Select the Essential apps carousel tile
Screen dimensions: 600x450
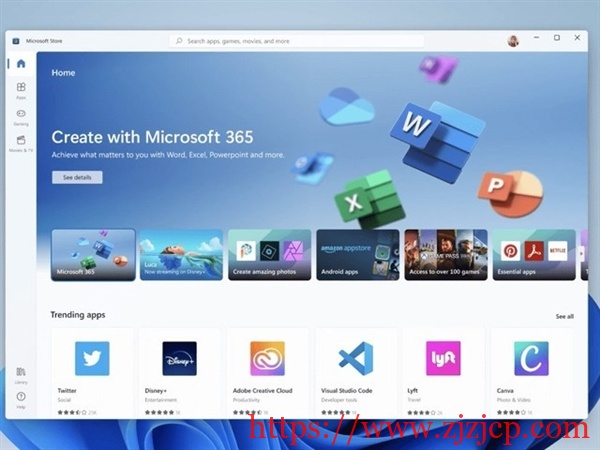[x=534, y=255]
